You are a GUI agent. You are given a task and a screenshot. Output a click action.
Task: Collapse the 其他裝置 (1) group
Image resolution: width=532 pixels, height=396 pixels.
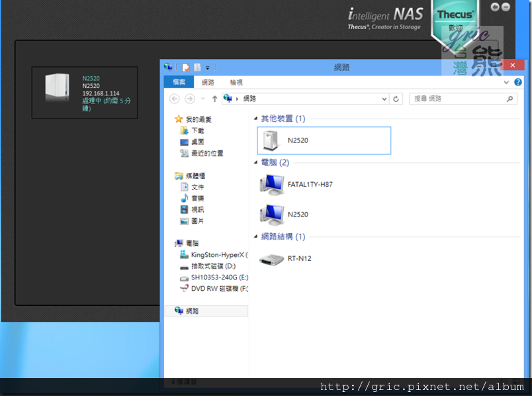tap(256, 119)
